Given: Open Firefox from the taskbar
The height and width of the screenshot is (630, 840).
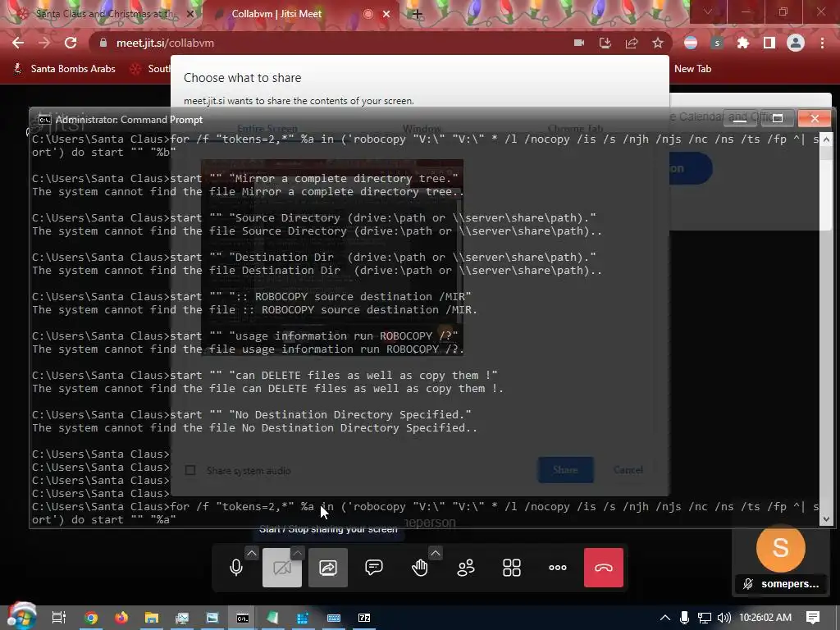Looking at the screenshot, I should point(121,618).
